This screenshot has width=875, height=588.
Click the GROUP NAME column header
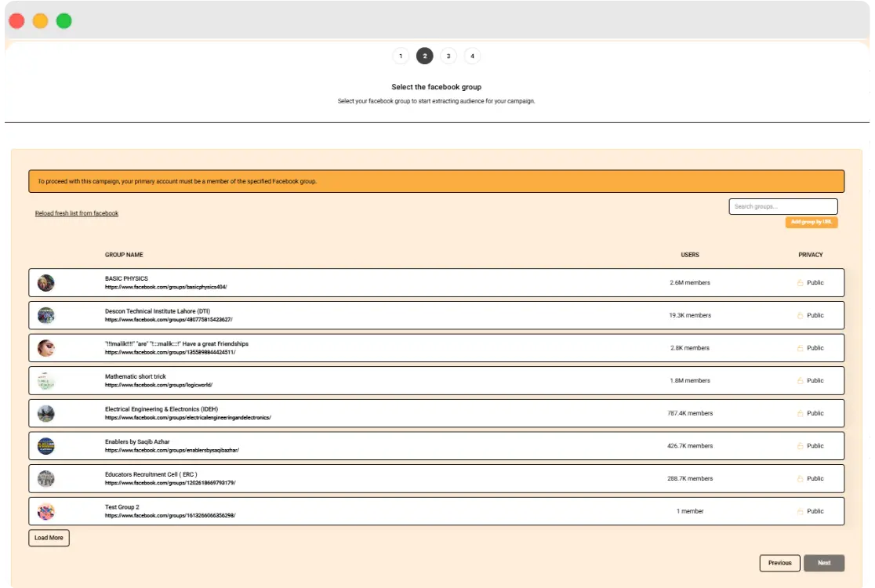tap(124, 255)
